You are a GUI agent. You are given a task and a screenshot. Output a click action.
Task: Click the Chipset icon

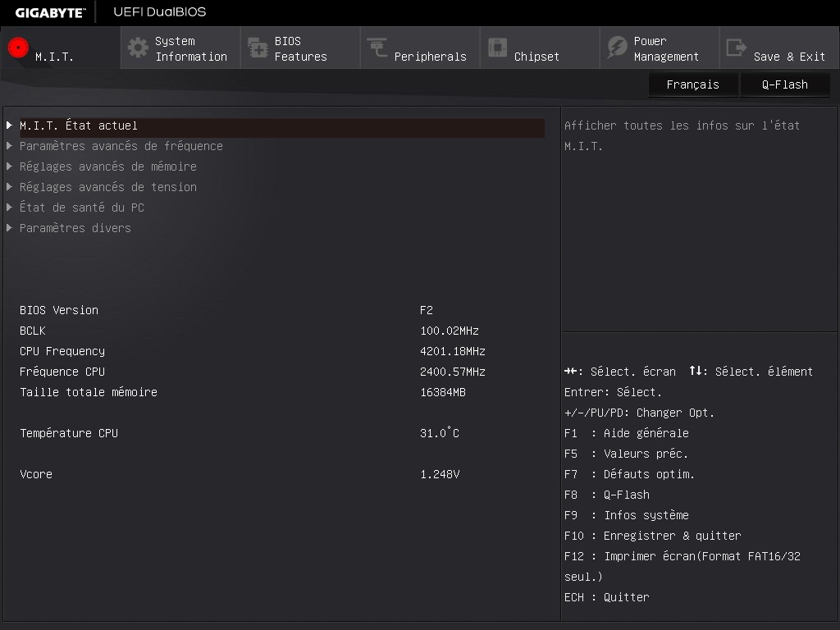coord(497,48)
